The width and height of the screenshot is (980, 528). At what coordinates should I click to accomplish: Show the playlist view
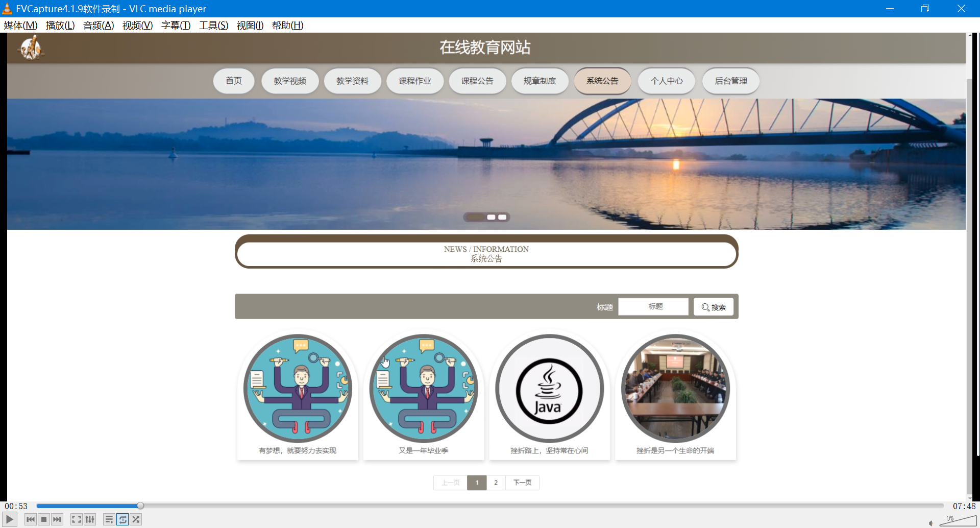109,519
